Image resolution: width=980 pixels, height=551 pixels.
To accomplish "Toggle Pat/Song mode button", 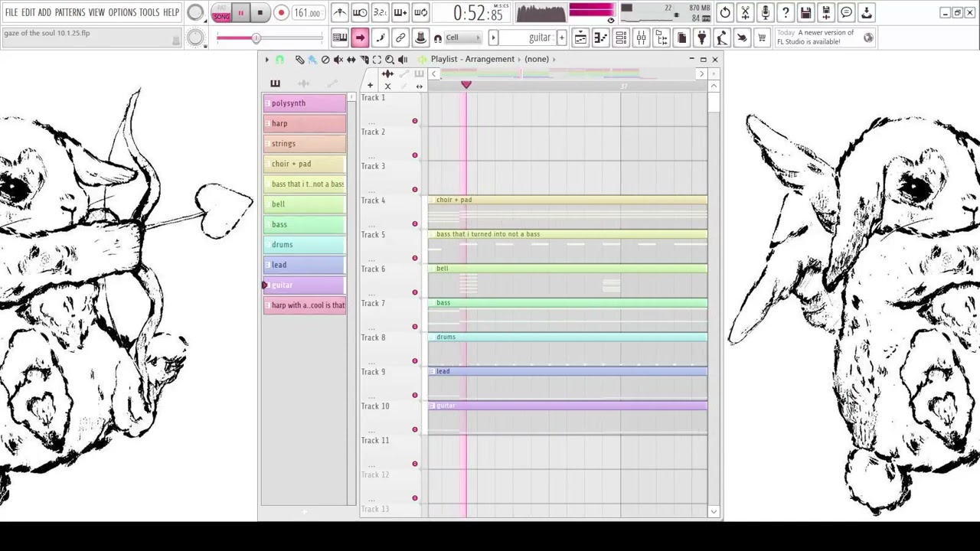I will point(221,13).
